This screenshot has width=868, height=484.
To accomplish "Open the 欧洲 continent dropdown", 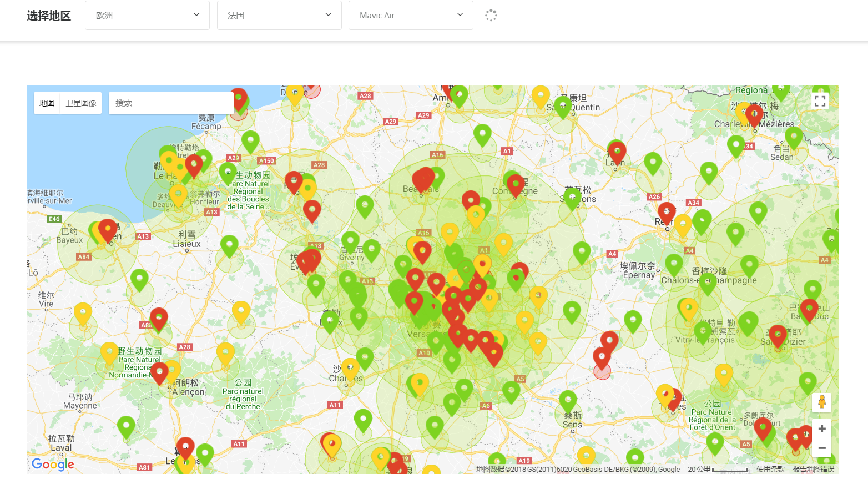I will click(147, 16).
